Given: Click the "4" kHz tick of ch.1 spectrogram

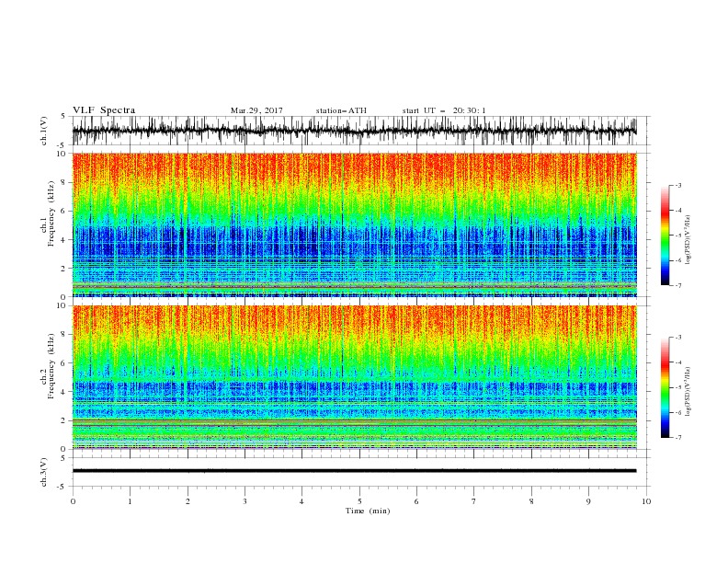Looking at the screenshot, I should [x=63, y=240].
